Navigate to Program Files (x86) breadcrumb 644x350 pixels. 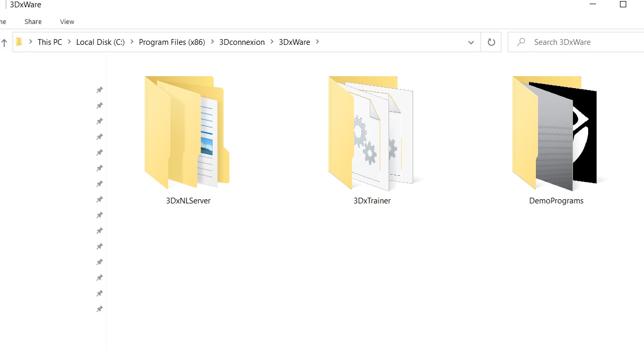(x=172, y=42)
